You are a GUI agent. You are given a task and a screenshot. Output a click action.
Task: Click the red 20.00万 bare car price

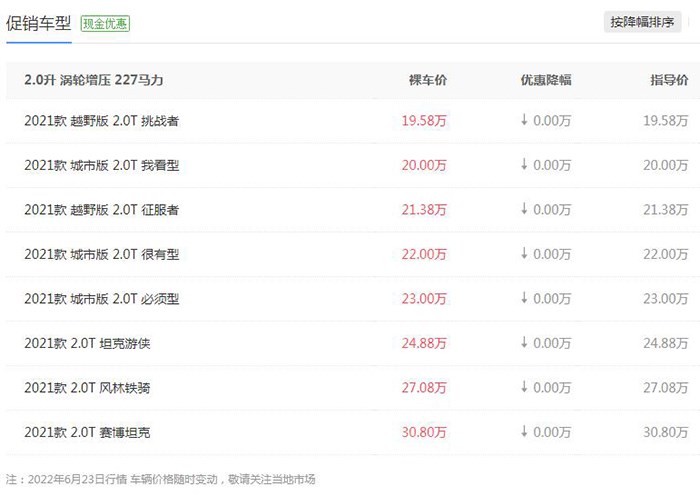coord(424,165)
